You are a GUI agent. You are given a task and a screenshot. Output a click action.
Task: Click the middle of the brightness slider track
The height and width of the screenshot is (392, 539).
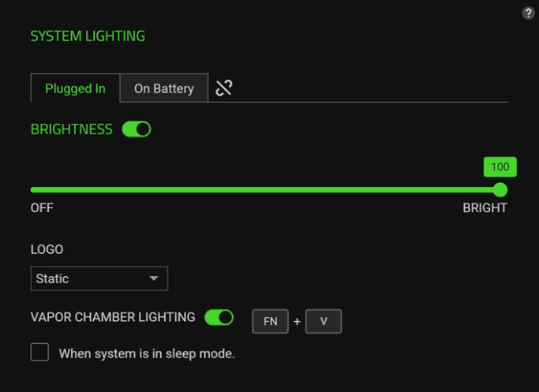pyautogui.click(x=265, y=189)
